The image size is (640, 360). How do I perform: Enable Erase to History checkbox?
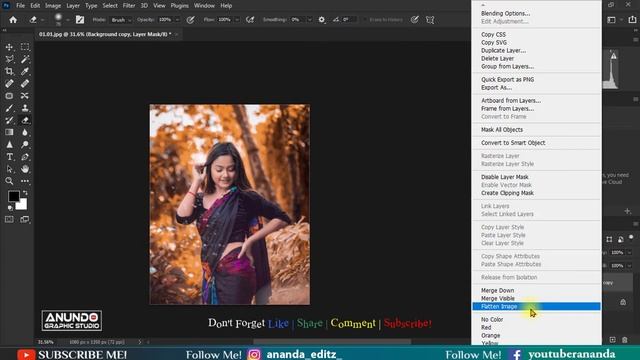pyautogui.click(x=365, y=20)
